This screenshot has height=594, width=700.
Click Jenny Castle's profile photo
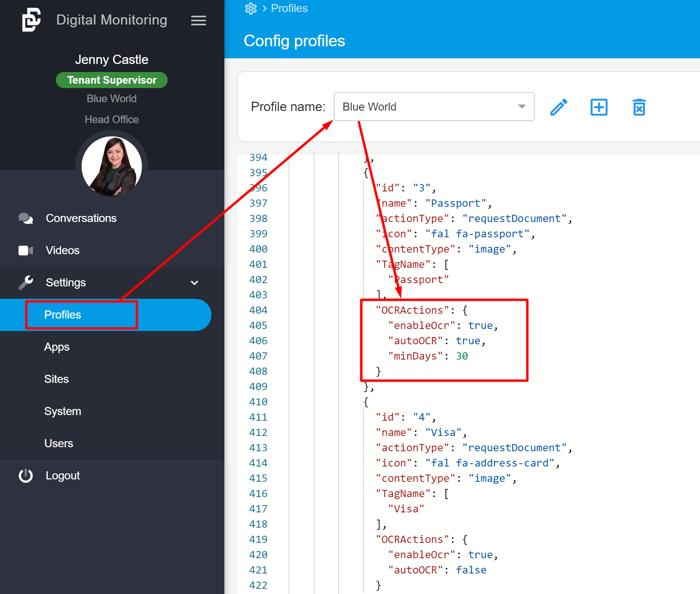[x=112, y=166]
